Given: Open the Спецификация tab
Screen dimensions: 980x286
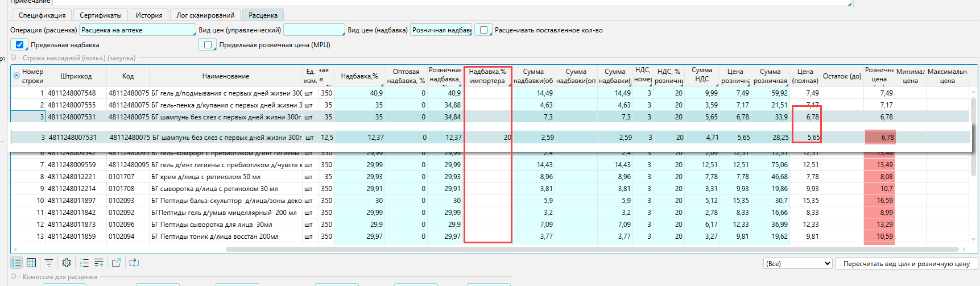Looking at the screenshot, I should pyautogui.click(x=42, y=15).
